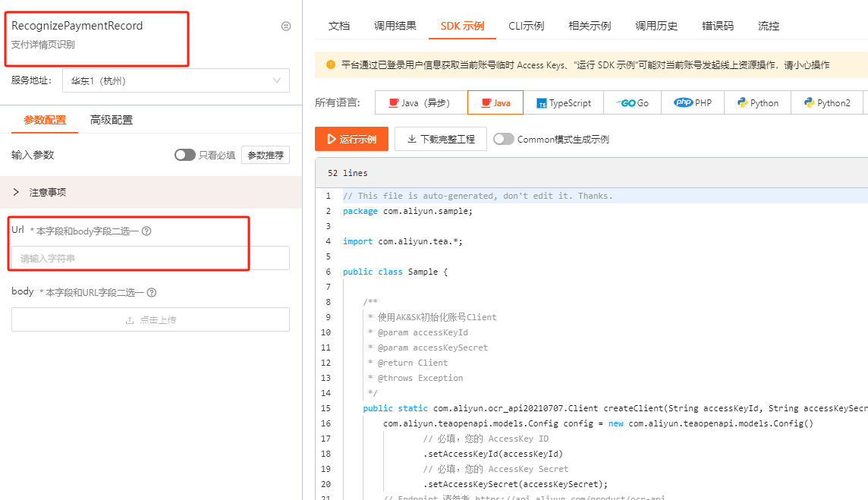This screenshot has width=868, height=500.
Task: Switch to the 文档 tab
Action: pyautogui.click(x=339, y=26)
